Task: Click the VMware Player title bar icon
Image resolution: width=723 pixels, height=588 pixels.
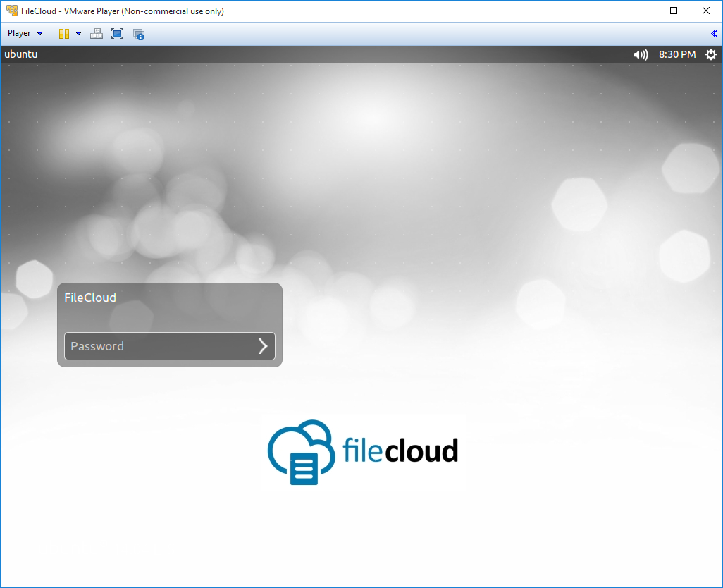Action: point(12,11)
